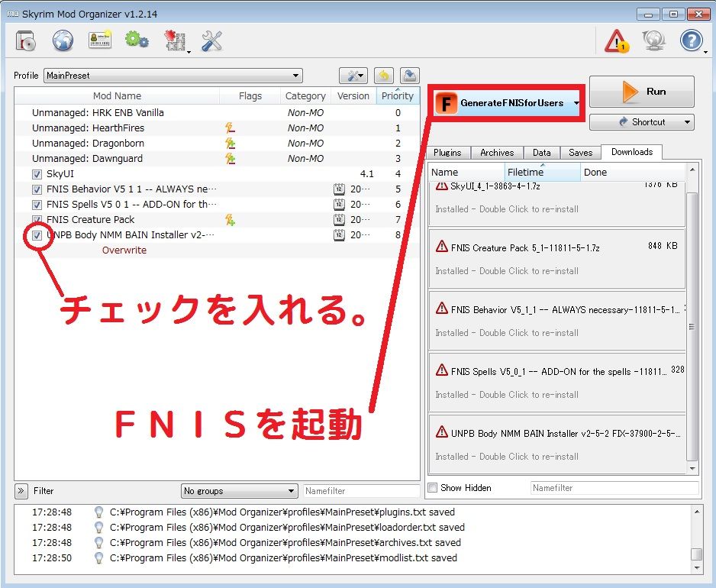Viewport: 716px width, 588px height.
Task: Toggle the UNPB Body NMM BAIN Installer checkbox
Action: 37,235
